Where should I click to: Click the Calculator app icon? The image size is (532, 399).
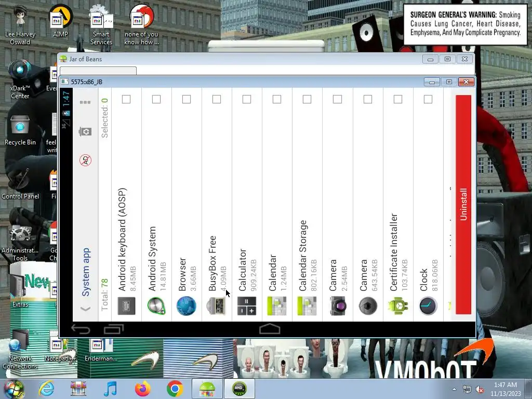click(247, 305)
